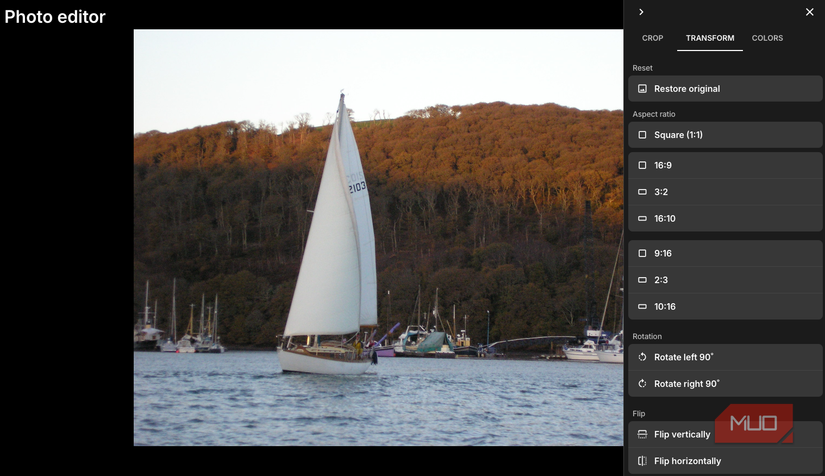The image size is (825, 476).
Task: Click the Restore original button label
Action: 687,89
